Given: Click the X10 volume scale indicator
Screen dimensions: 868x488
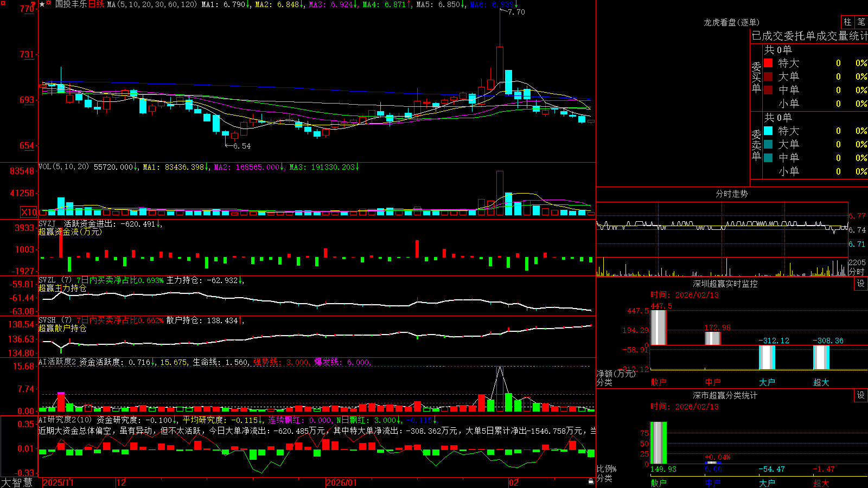Looking at the screenshot, I should point(29,212).
